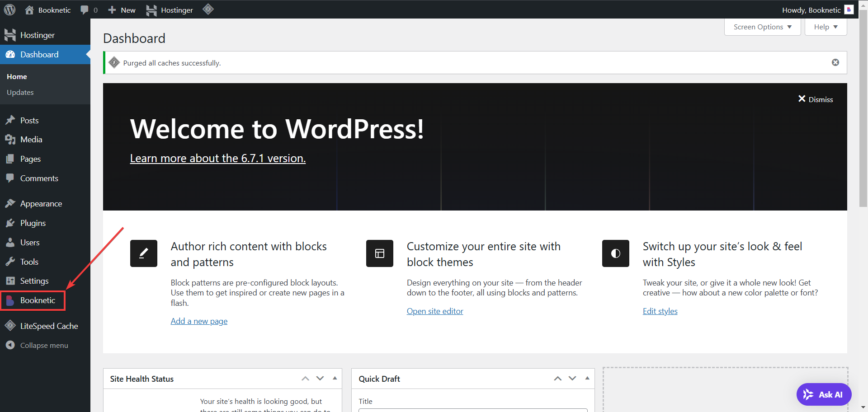Screen dimensions: 868x412
Task: Click the New plus icon in admin bar
Action: [x=112, y=10]
